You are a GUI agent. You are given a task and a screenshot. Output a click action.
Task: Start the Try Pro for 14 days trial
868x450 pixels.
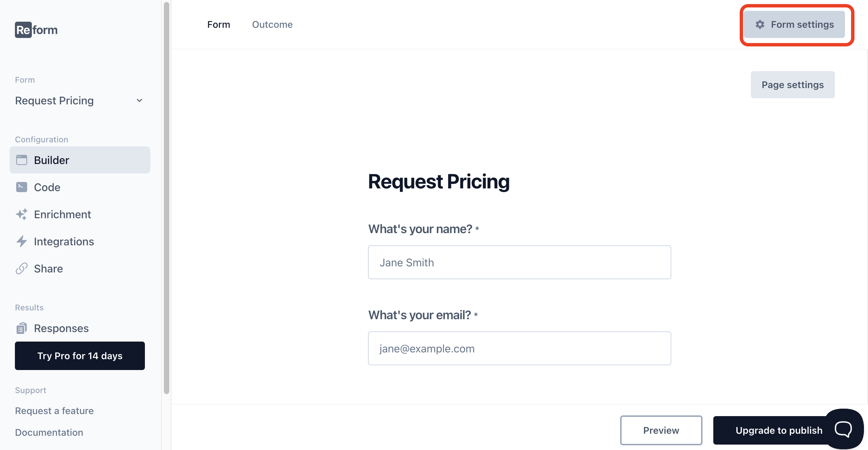pos(80,356)
